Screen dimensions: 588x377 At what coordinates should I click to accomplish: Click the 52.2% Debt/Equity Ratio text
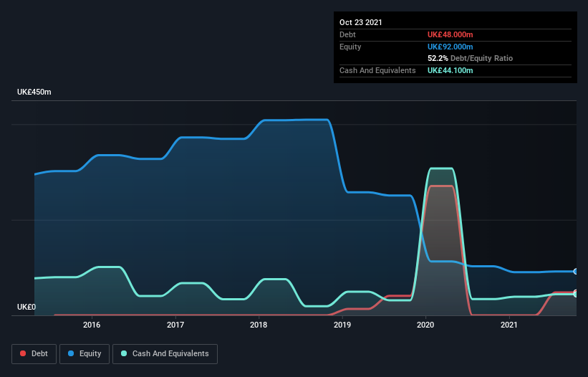pos(471,59)
